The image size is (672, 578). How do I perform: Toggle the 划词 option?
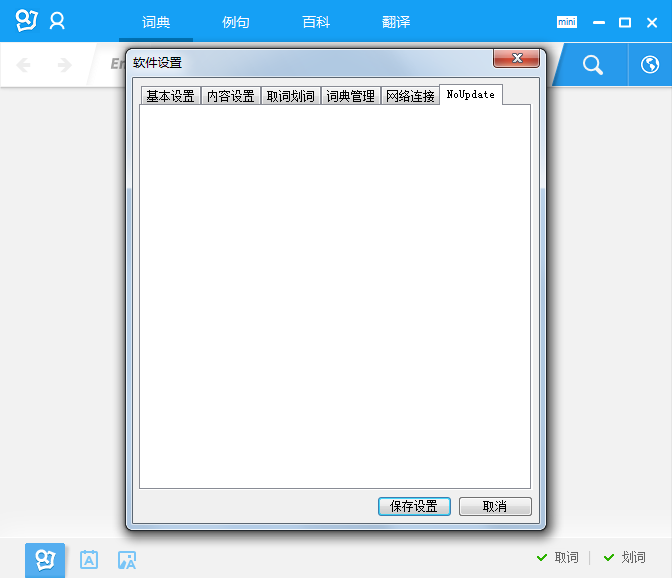[624, 557]
